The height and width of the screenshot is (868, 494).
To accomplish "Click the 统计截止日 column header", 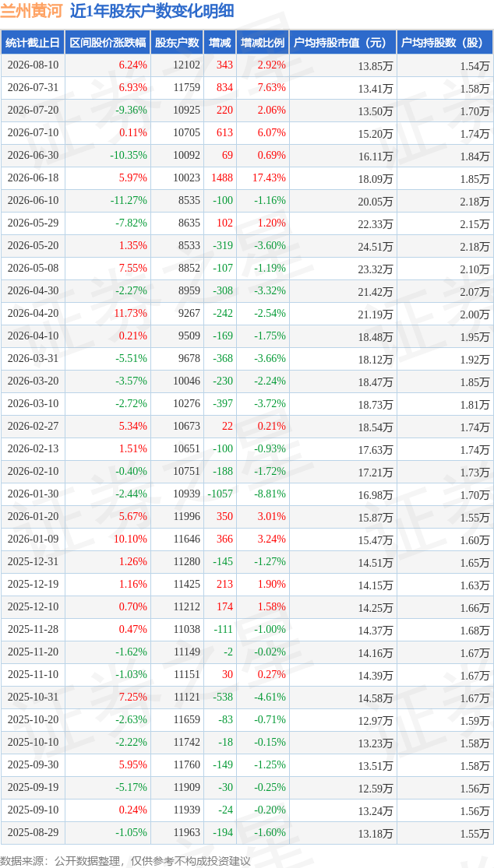I will (x=33, y=42).
